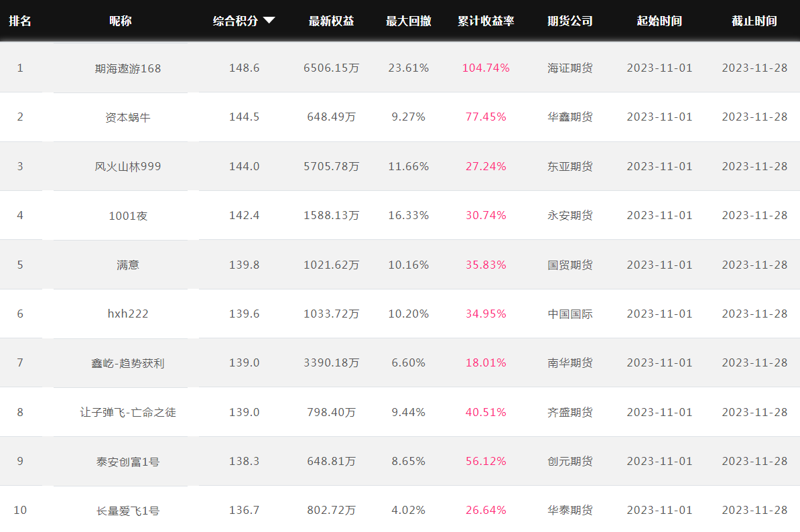
Task: Click futures company 华鑫期货
Action: click(x=570, y=117)
